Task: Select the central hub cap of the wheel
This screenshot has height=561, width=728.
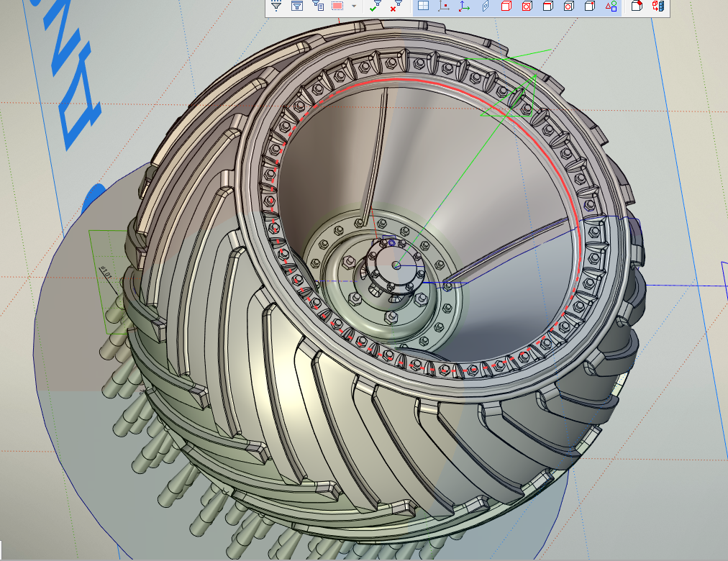Action: coord(396,265)
